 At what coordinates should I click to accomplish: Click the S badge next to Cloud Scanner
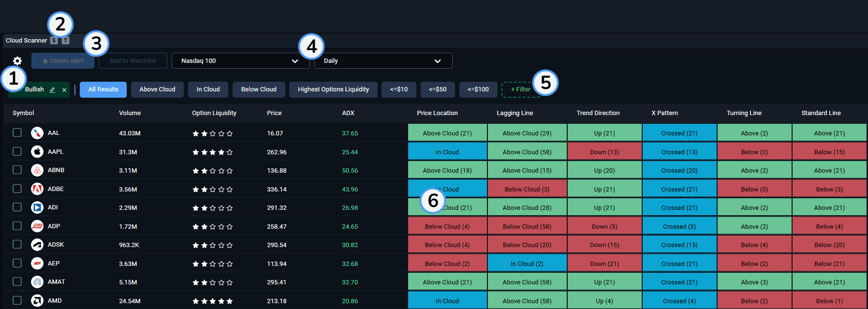[54, 41]
